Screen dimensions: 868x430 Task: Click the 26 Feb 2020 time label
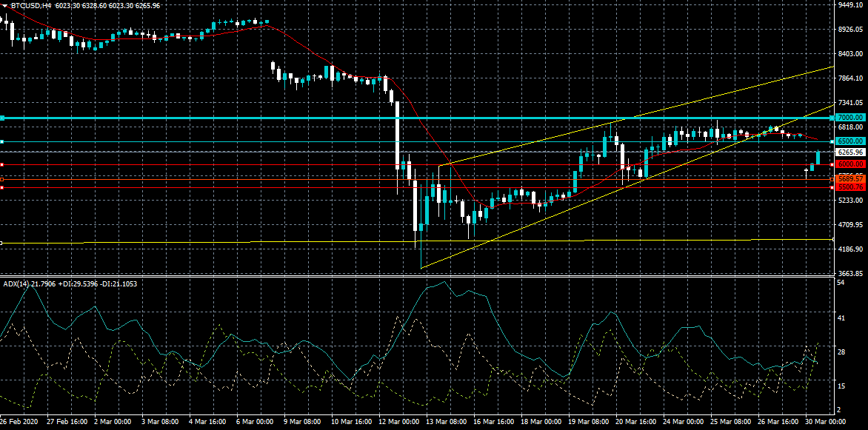(x=19, y=421)
